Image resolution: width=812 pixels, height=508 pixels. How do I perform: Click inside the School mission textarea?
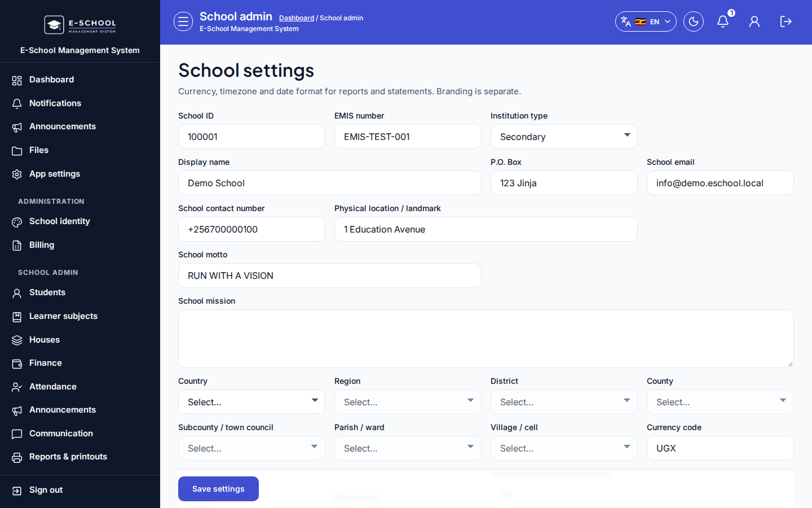(486, 339)
